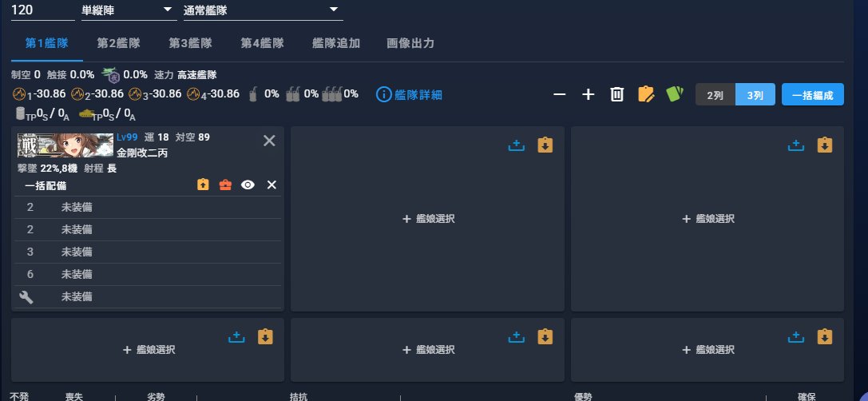This screenshot has width=868, height=401.
Task: Click the orange clipboard paste icon in bottom left slot
Action: (x=266, y=337)
